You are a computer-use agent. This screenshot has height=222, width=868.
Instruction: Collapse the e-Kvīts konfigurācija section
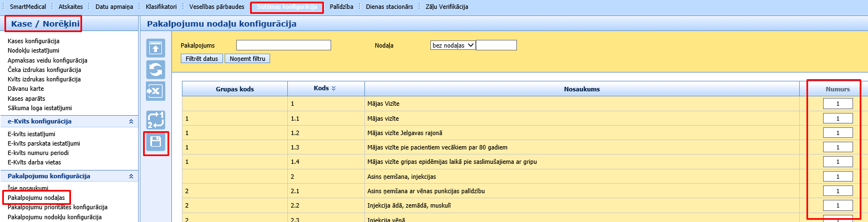click(x=131, y=121)
